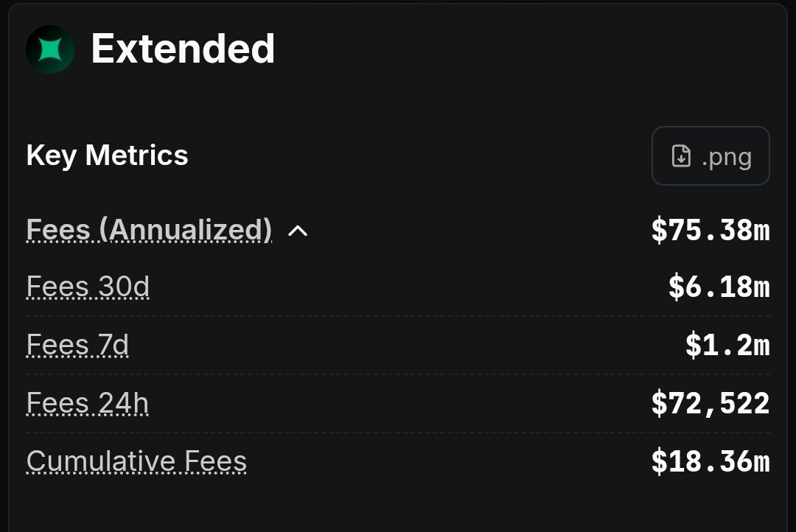Collapse the Fees (Annualized) chevron
The height and width of the screenshot is (532, 796).
tap(297, 231)
